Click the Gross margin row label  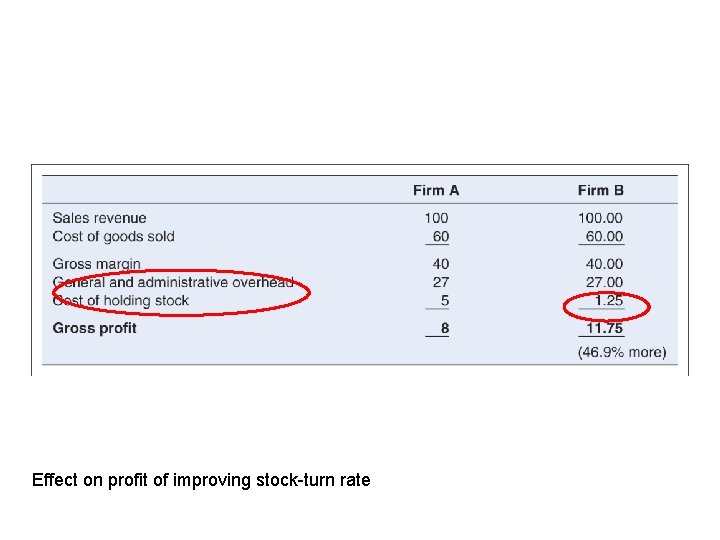pos(97,264)
